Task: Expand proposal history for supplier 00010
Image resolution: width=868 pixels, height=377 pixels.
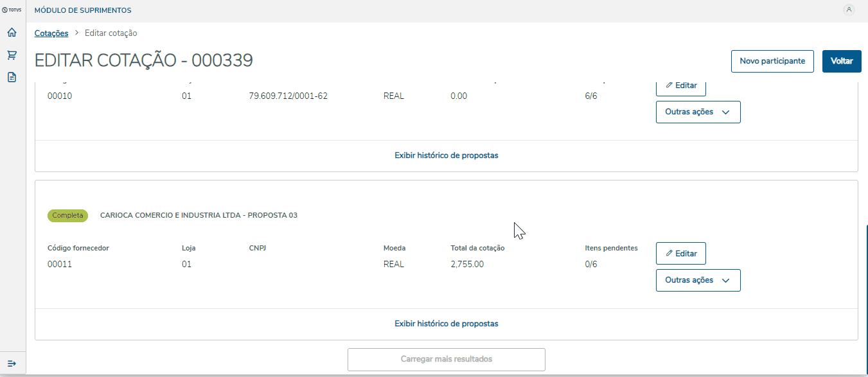Action: (446, 155)
